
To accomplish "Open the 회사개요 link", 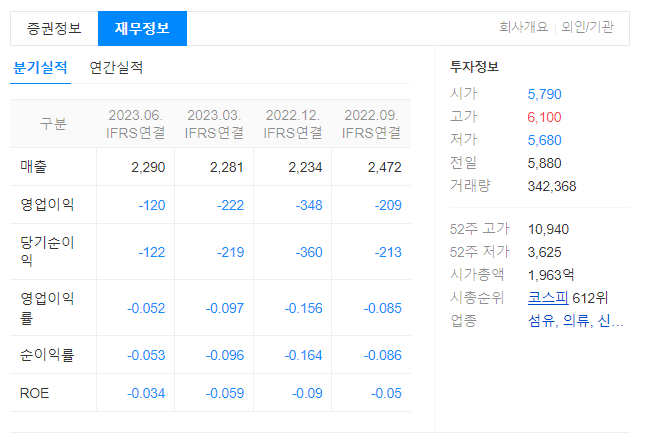I will pyautogui.click(x=524, y=27).
